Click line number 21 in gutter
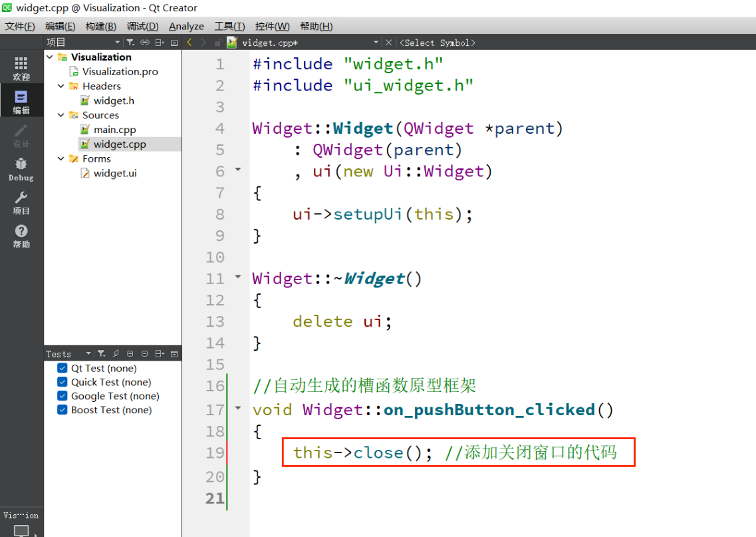 point(215,498)
